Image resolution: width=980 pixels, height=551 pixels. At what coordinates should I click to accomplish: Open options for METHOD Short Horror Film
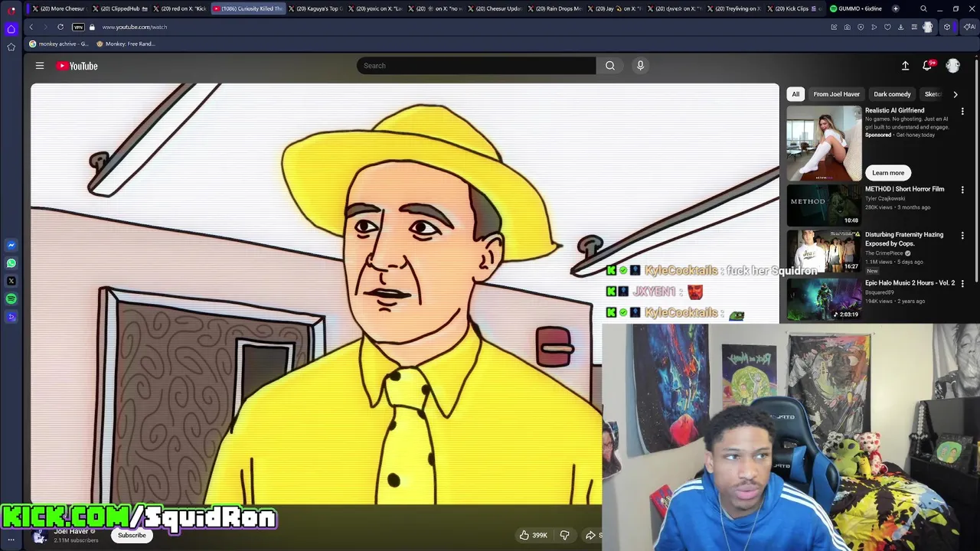tap(962, 190)
